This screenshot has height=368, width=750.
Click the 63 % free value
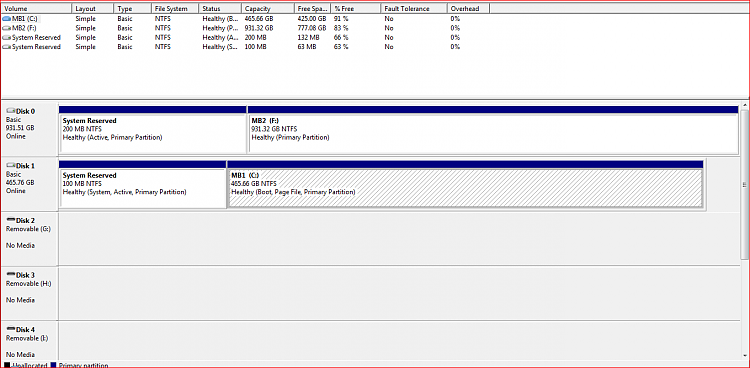point(341,47)
